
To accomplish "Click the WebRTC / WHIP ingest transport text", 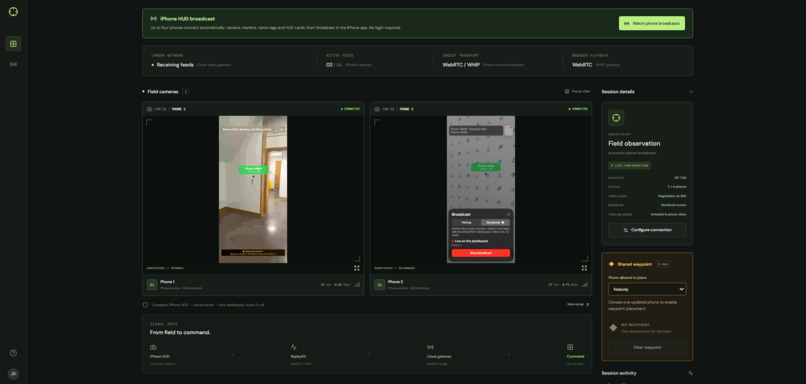I will point(461,65).
